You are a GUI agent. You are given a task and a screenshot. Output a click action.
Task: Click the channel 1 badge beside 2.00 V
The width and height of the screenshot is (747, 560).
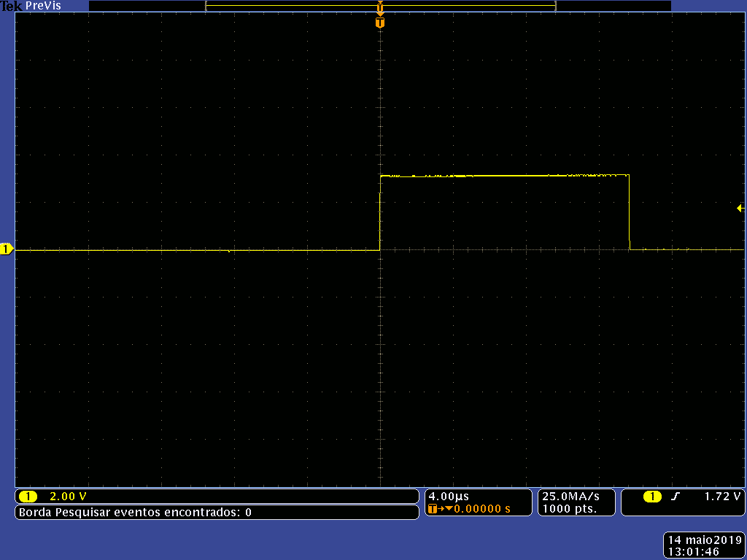(x=28, y=497)
